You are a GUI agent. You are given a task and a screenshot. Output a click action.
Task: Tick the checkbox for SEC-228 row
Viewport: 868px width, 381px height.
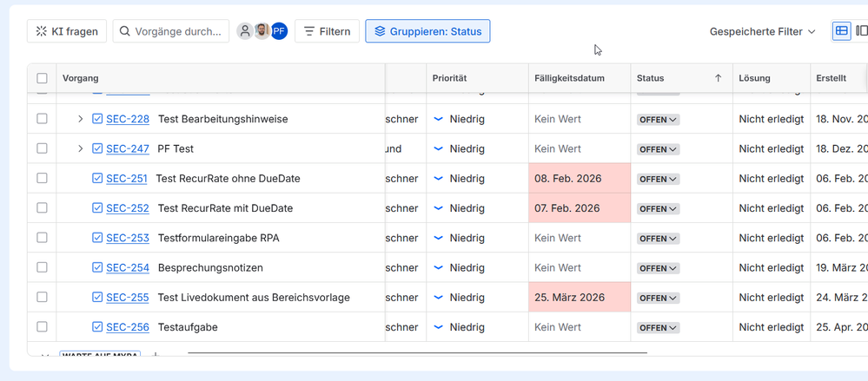coord(42,119)
